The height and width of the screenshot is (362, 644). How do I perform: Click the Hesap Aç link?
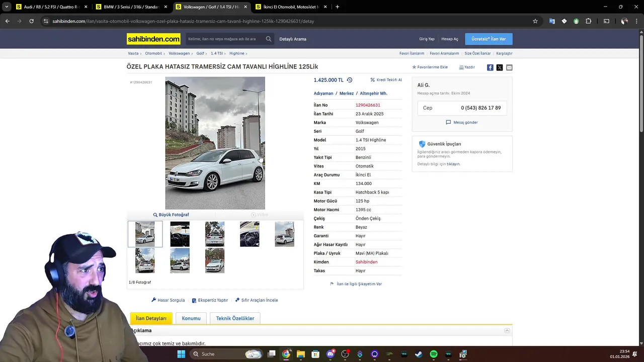click(450, 39)
